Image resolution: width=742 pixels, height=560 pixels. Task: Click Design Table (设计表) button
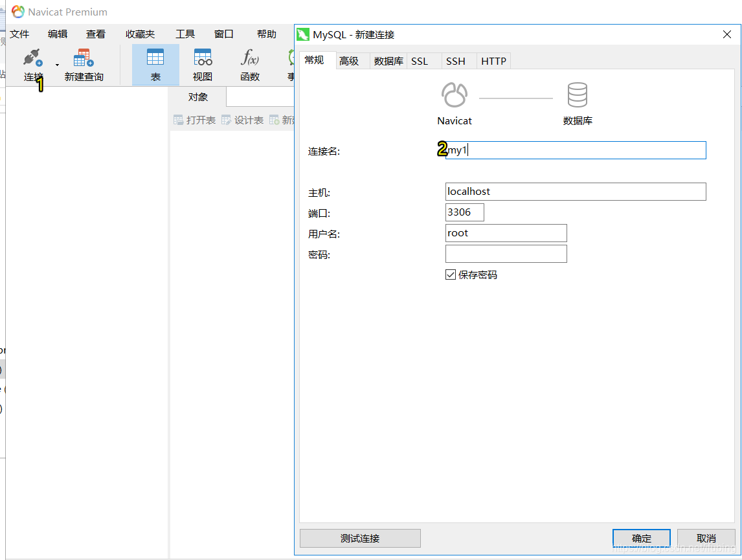(x=243, y=120)
